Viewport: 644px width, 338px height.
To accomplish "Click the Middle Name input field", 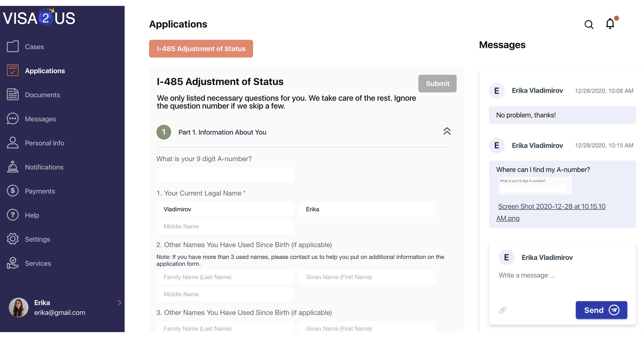I will pyautogui.click(x=225, y=226).
